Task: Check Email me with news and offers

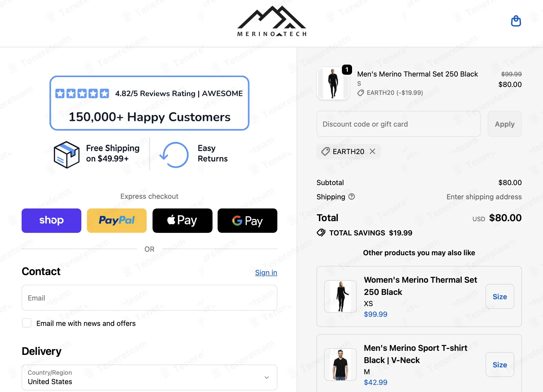Action: (27, 323)
